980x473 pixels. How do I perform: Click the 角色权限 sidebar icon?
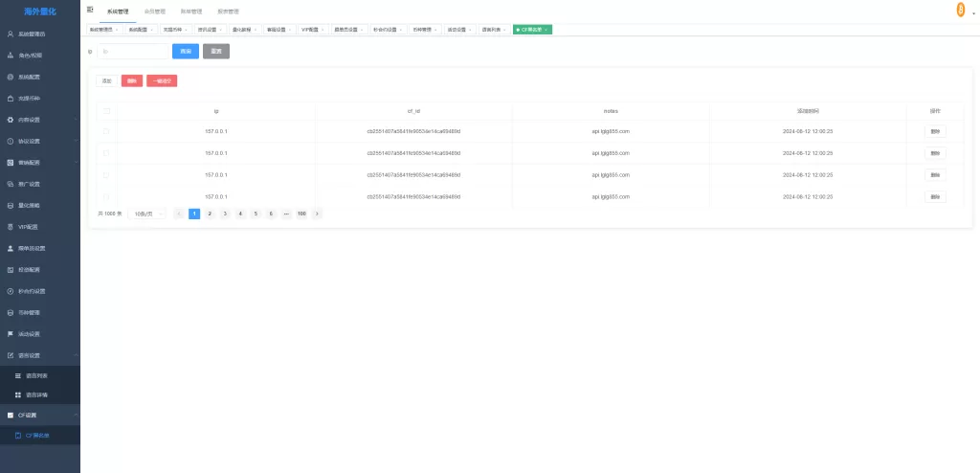pyautogui.click(x=11, y=56)
